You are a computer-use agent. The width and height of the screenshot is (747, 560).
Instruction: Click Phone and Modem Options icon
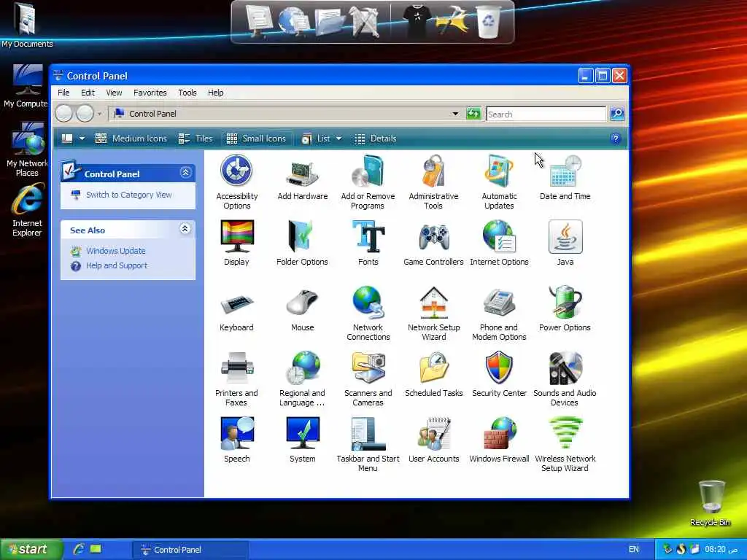pos(499,313)
